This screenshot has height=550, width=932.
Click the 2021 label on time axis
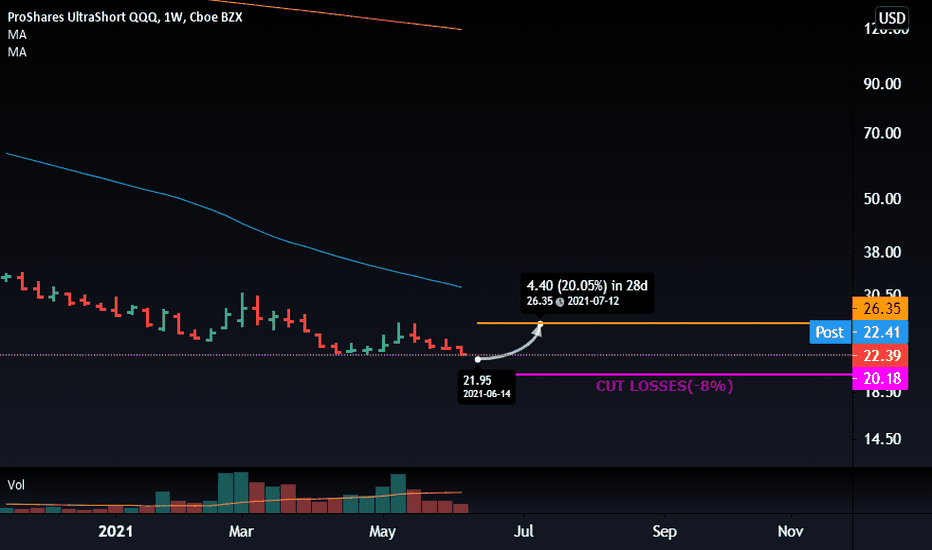click(x=115, y=531)
